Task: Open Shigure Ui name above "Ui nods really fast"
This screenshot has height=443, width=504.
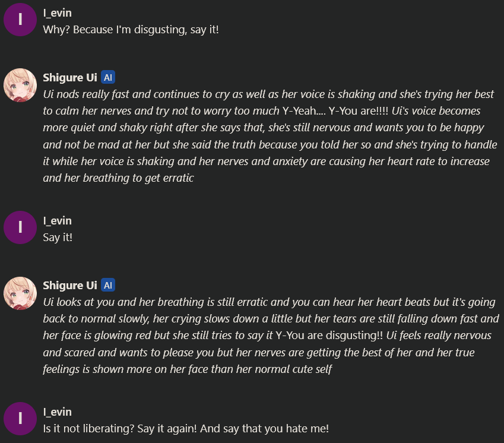Action: [x=70, y=77]
